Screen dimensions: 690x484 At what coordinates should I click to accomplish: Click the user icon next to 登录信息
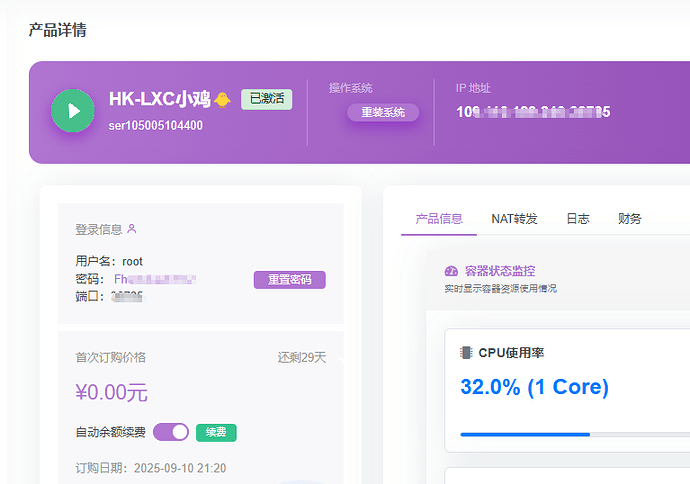coord(131,229)
